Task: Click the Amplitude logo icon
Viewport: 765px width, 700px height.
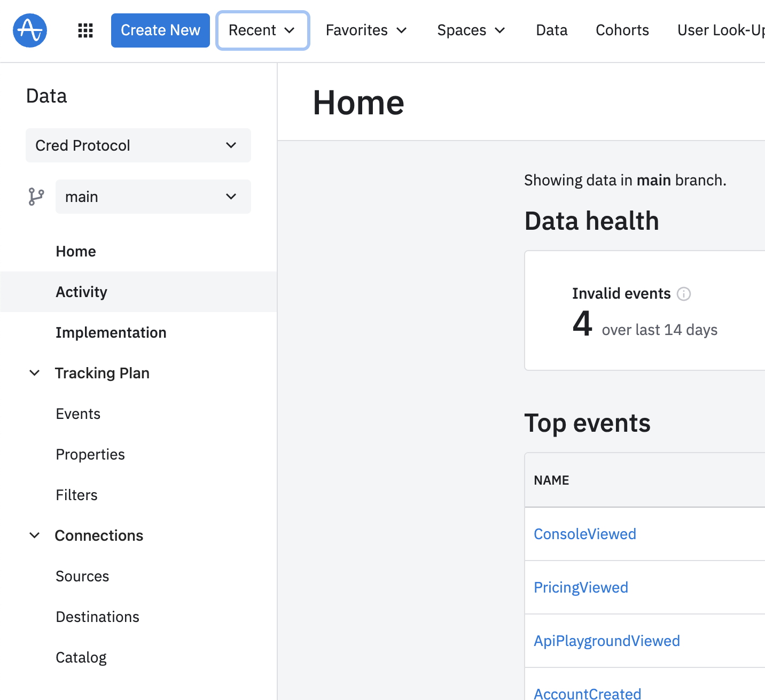Action: [x=30, y=30]
